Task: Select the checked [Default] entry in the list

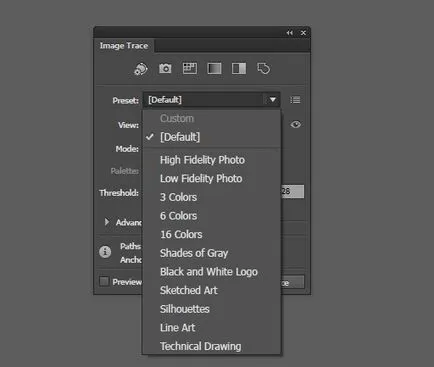Action: (x=212, y=137)
